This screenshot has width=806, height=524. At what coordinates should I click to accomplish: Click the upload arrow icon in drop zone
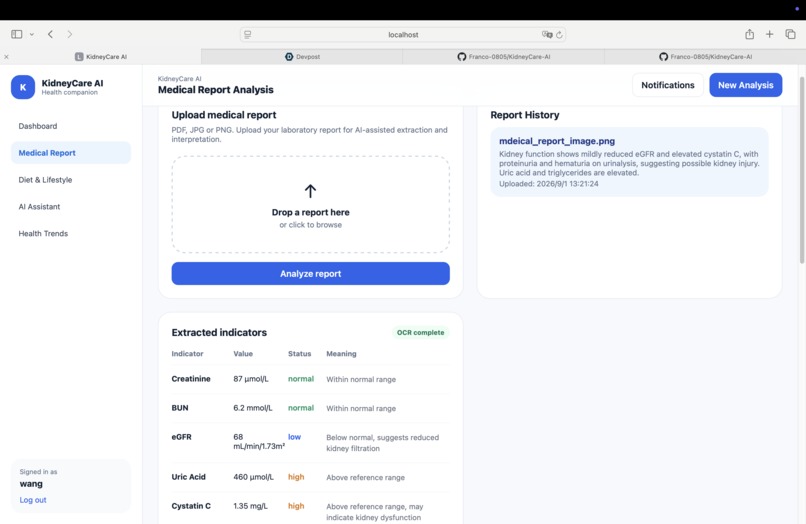pyautogui.click(x=310, y=191)
